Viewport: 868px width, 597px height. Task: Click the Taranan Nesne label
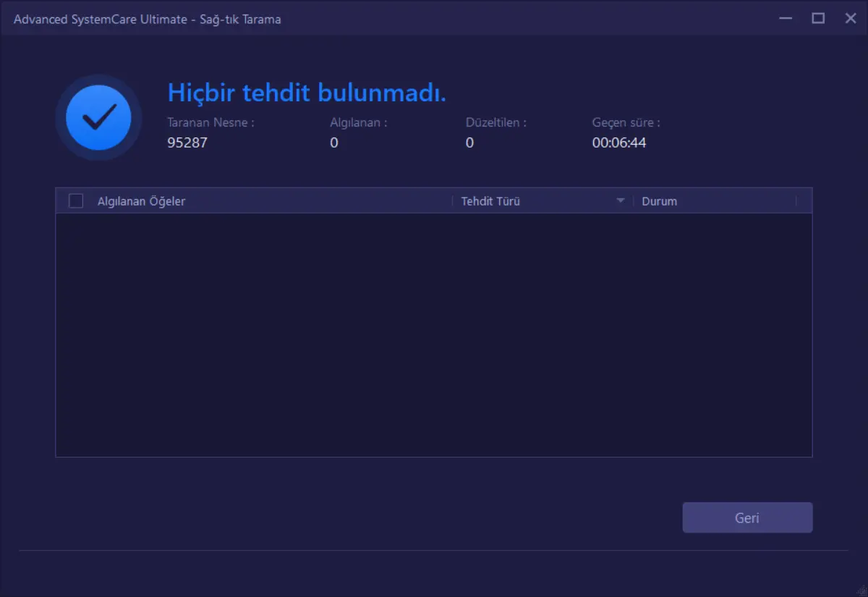point(211,122)
